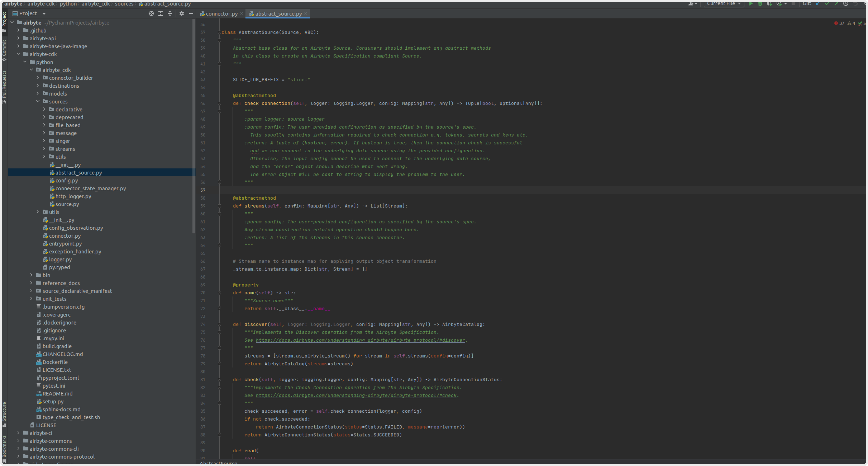Start debugging via the bug icon

click(x=760, y=4)
